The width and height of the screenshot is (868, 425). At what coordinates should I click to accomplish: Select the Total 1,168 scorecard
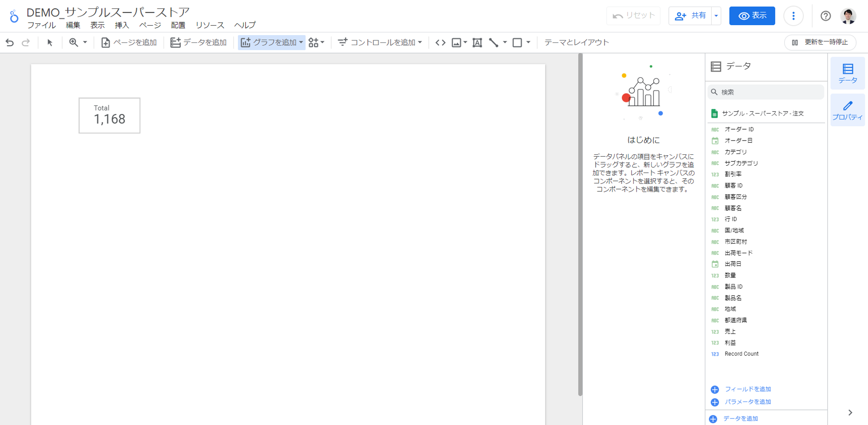[x=109, y=115]
